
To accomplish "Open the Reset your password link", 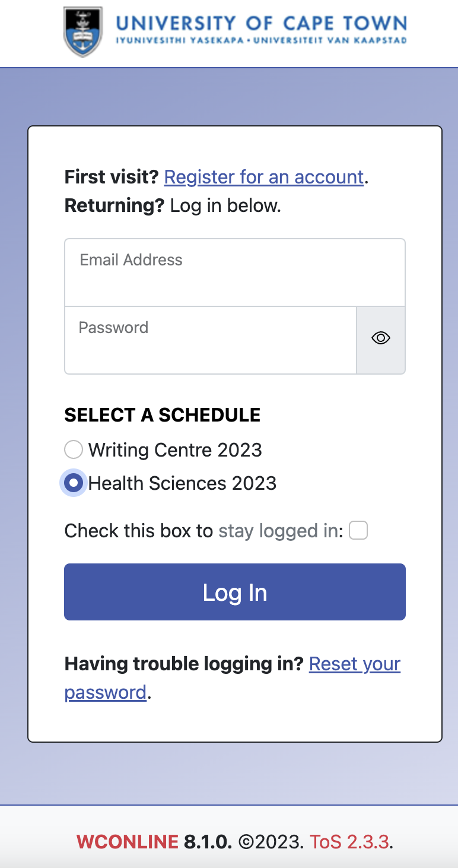I will coord(233,678).
